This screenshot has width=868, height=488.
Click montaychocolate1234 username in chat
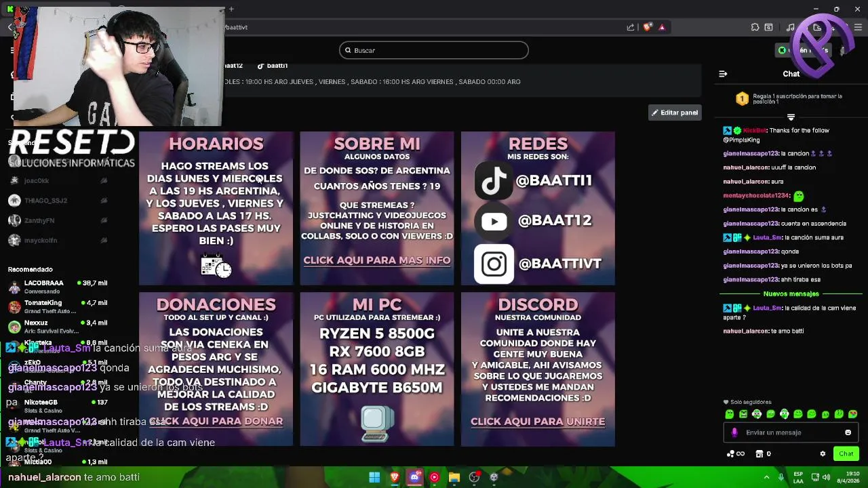756,195
